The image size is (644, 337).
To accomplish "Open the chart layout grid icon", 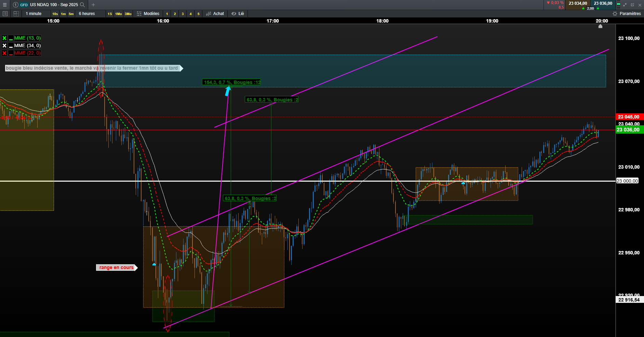I will click(16, 14).
